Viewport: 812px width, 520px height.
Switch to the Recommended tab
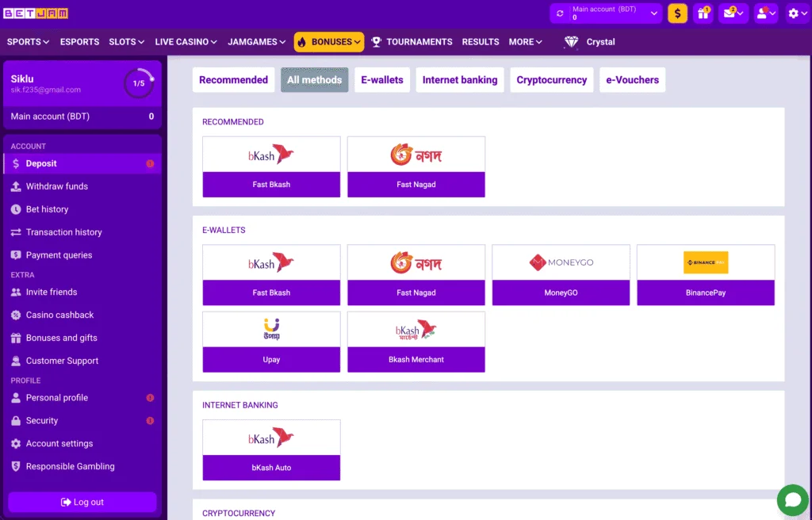[x=234, y=80]
